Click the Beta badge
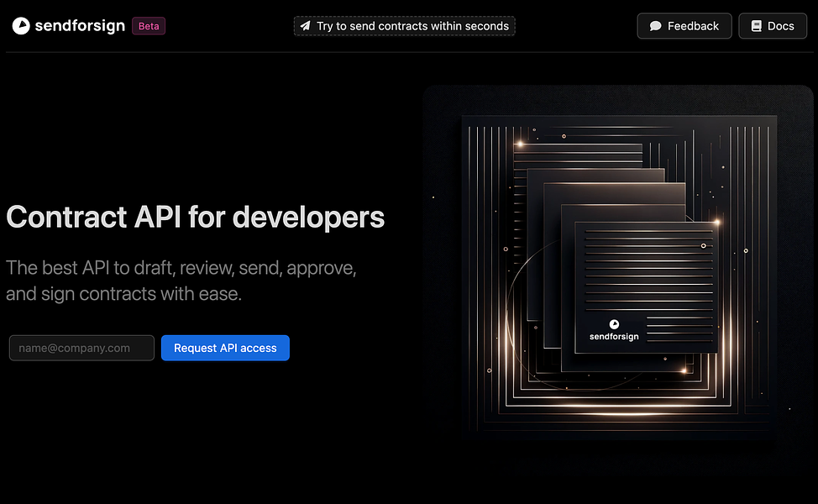818x504 pixels. pos(149,26)
